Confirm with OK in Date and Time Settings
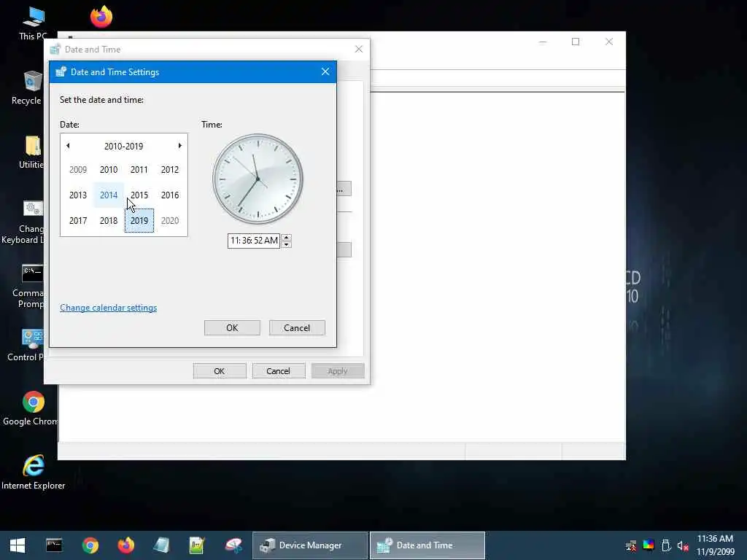The image size is (747, 560). tap(232, 327)
